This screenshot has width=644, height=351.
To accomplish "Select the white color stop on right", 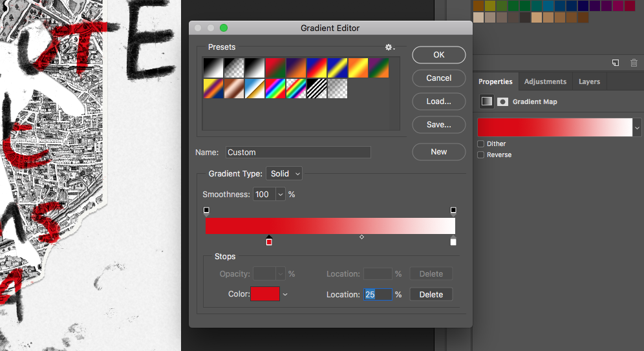I will pos(453,241).
